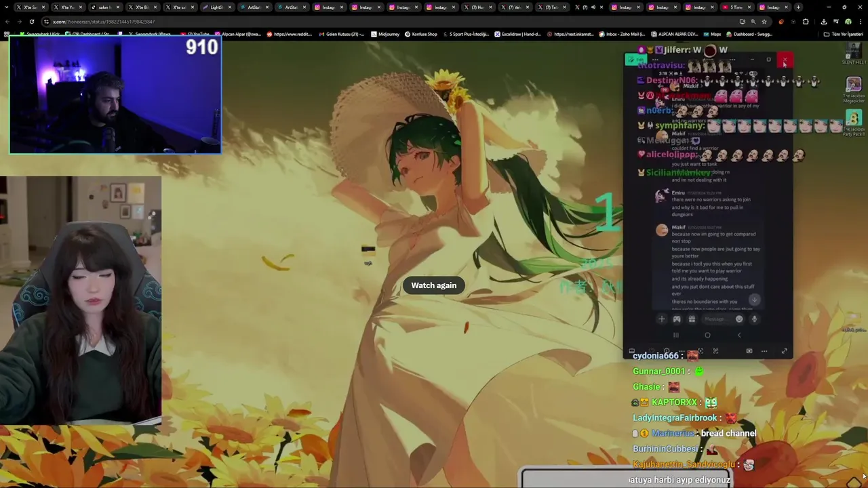Screen dimensions: 868x488
Task: Click the browser Forward arrow
Action: coord(19,21)
